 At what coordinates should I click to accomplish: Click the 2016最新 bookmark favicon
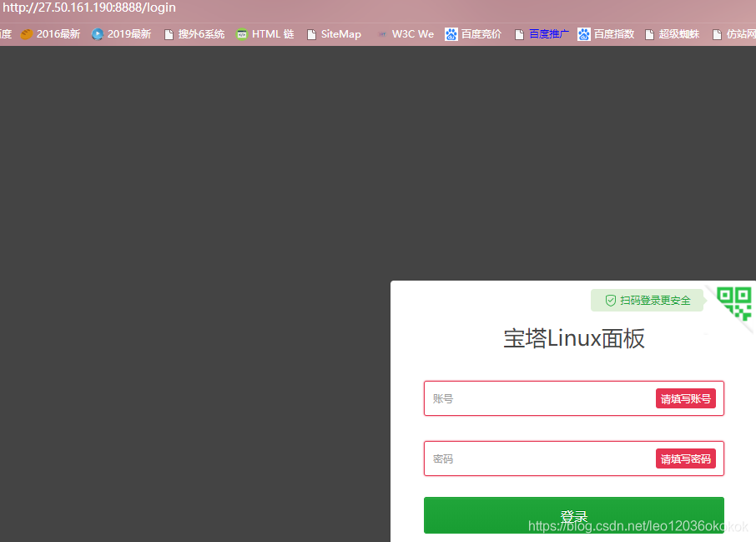(26, 34)
